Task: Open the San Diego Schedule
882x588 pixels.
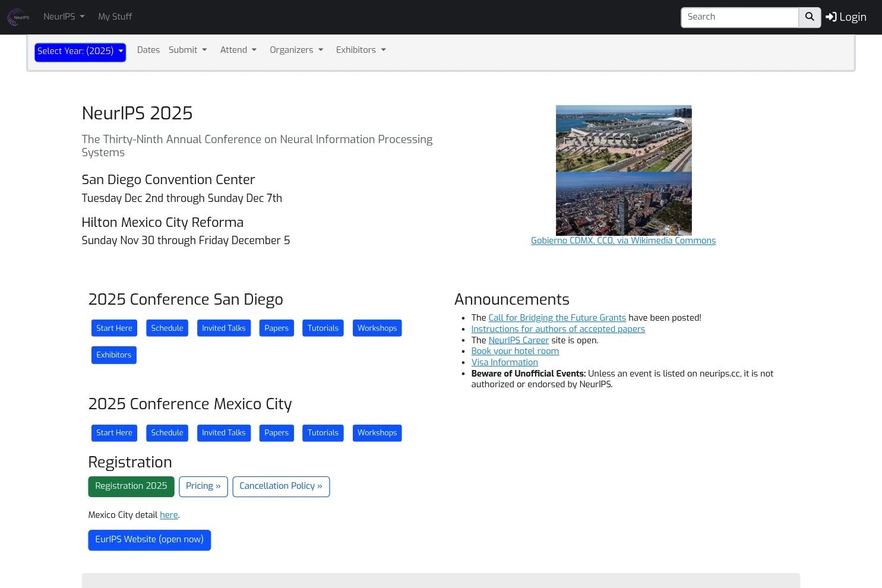Action: pyautogui.click(x=167, y=328)
